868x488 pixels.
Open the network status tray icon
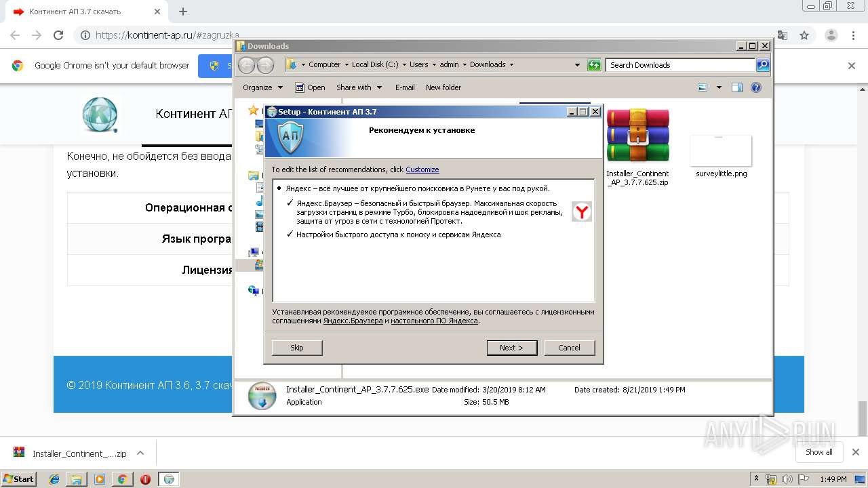[x=770, y=479]
